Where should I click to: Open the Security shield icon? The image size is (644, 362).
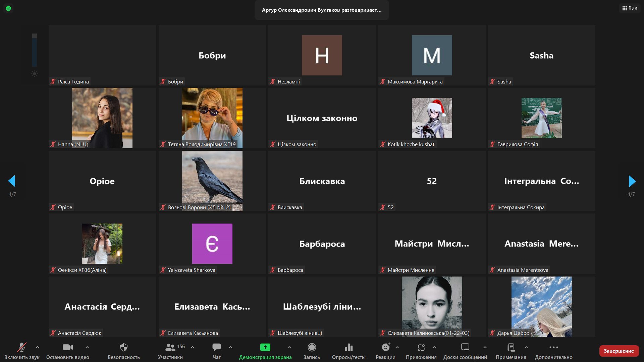[123, 348]
